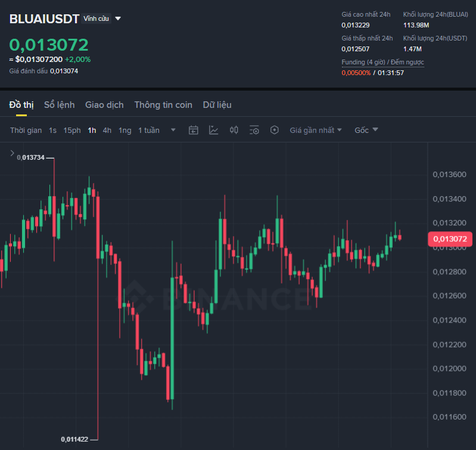Viewport: 476px width, 450px height.
Task: Select the 15ph chart interval
Action: (x=72, y=131)
